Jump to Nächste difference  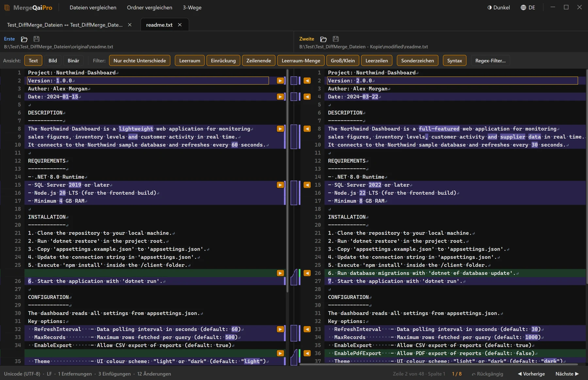pyautogui.click(x=567, y=374)
